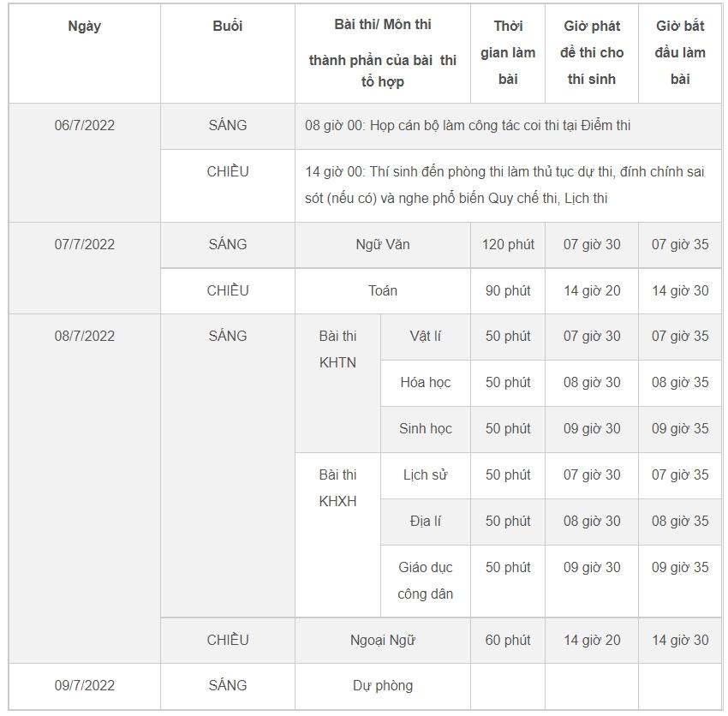728x716 pixels.
Task: Select the "Giờ phát đề thi" header
Action: tap(592, 52)
